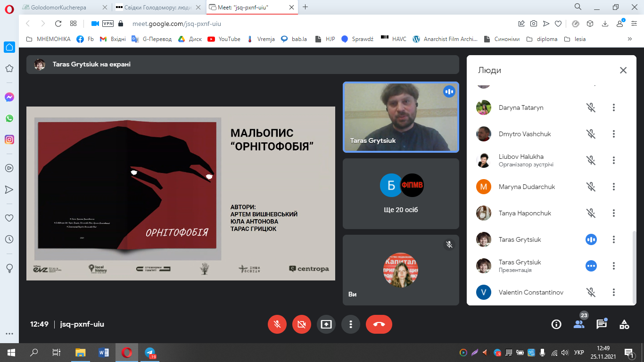The height and width of the screenshot is (362, 644).
Task: Click muted mic icon for Tanya Haponchuk
Action: pos(591,213)
